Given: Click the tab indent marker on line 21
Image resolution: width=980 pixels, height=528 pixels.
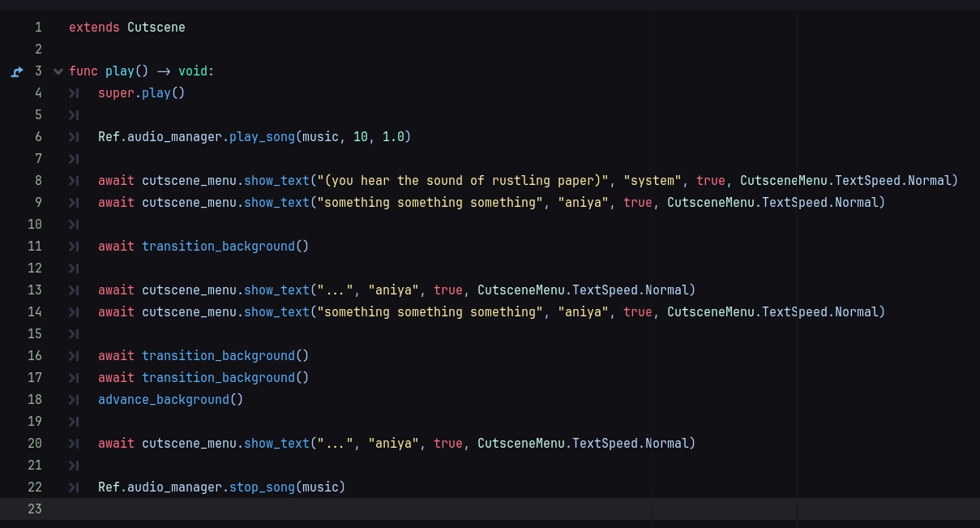Looking at the screenshot, I should (x=74, y=466).
